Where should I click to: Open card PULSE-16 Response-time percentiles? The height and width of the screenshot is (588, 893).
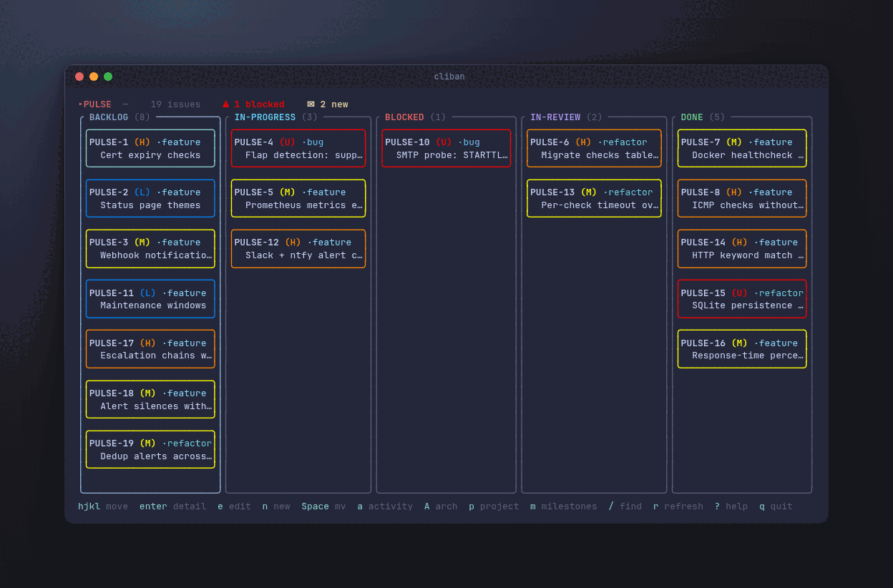742,349
